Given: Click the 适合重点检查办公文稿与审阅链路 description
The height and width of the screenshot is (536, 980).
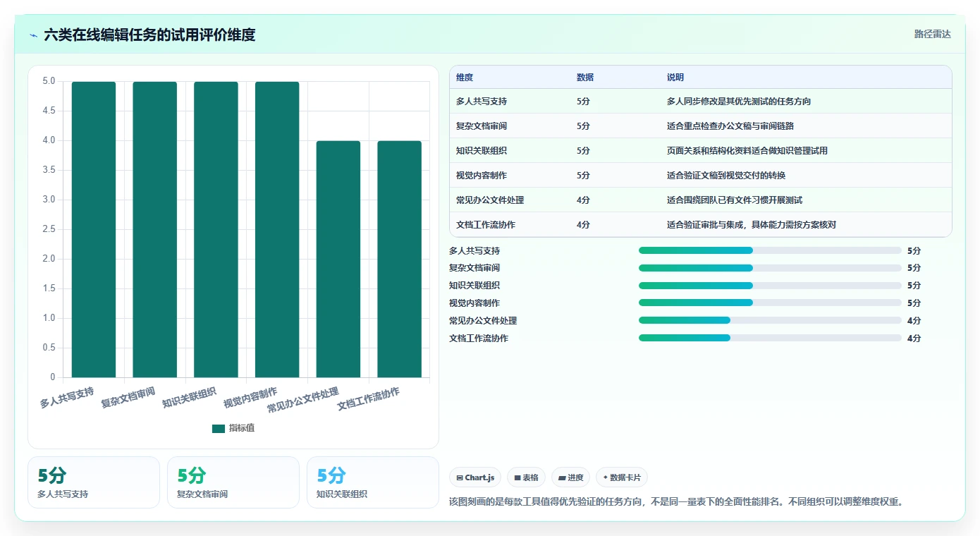Looking at the screenshot, I should click(730, 126).
